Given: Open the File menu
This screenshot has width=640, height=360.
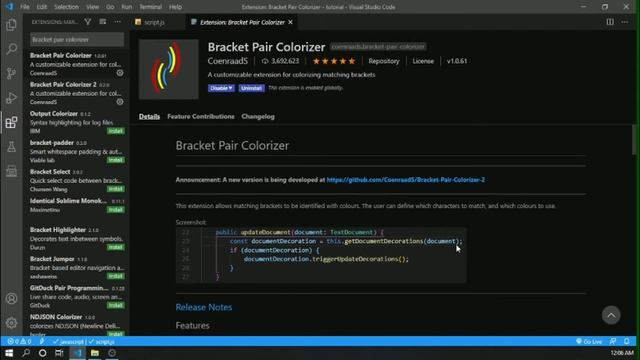Looking at the screenshot, I should click(24, 7).
